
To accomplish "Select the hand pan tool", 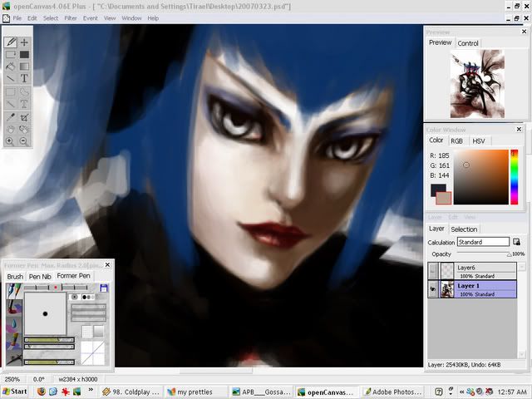I will pyautogui.click(x=11, y=130).
